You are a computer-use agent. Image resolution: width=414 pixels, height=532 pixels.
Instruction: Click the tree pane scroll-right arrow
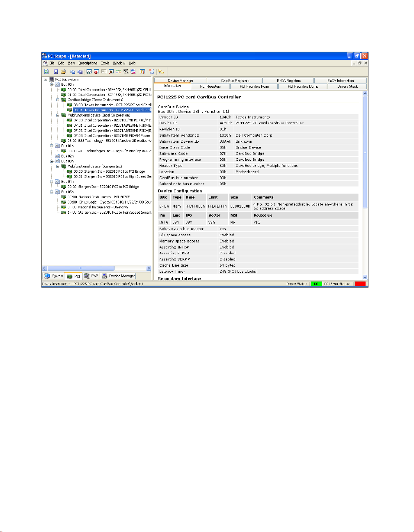coord(149,268)
